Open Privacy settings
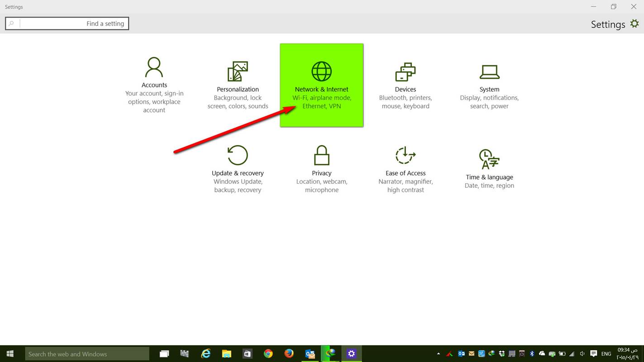 tap(322, 169)
